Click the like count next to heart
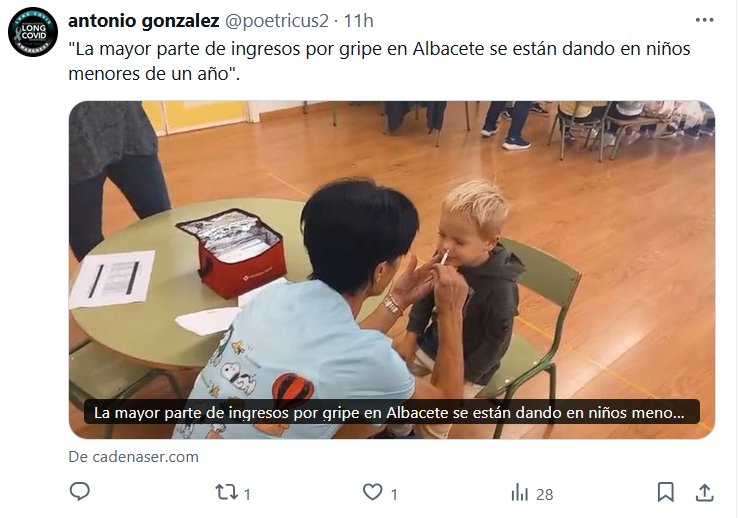 click(x=394, y=494)
